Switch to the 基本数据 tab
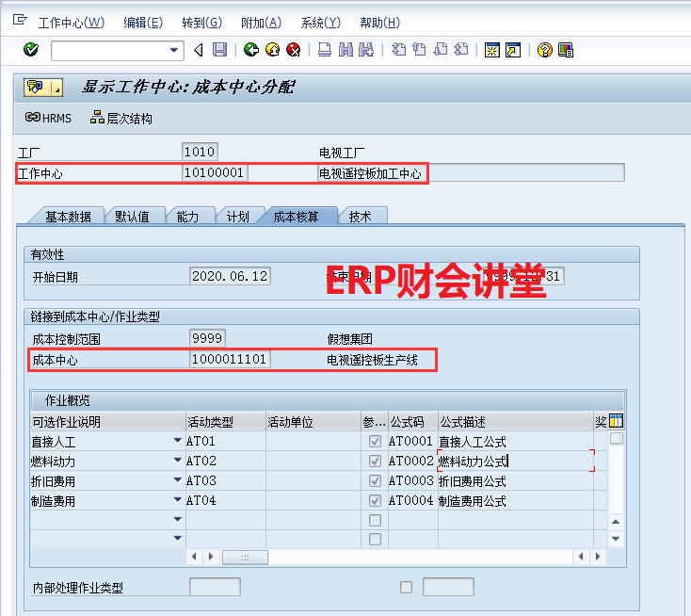 68,217
